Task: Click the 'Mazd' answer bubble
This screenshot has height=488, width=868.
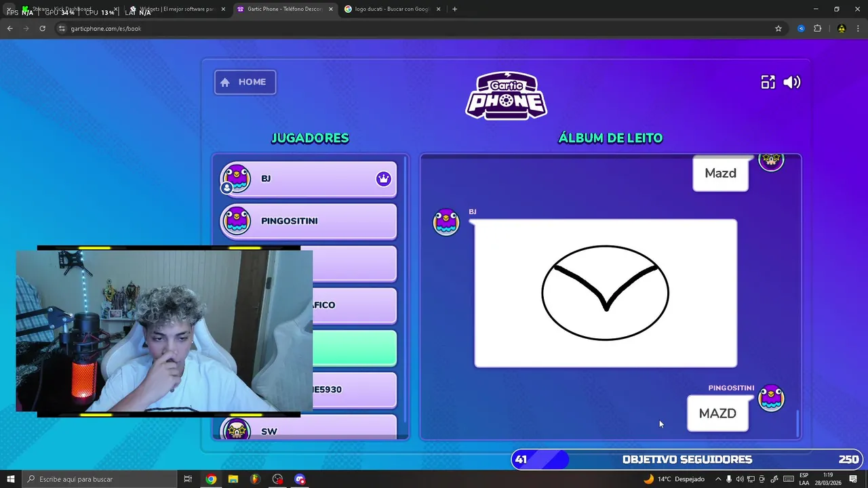Action: (720, 174)
